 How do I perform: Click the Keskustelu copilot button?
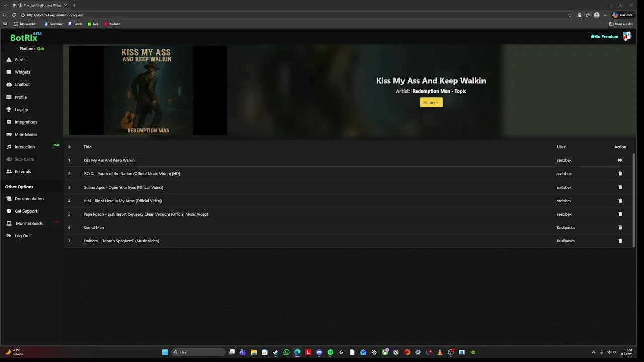coord(623,15)
